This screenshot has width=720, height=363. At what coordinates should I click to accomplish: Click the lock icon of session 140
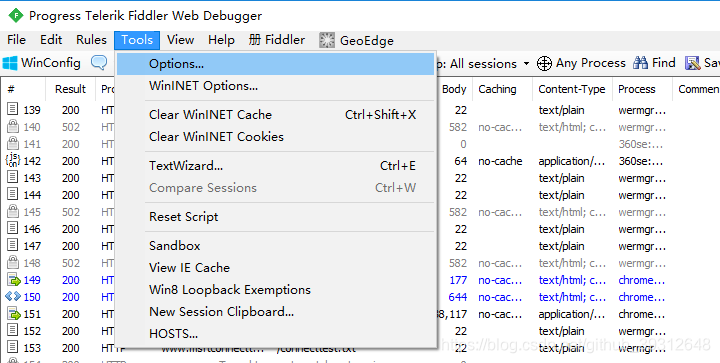(13, 127)
